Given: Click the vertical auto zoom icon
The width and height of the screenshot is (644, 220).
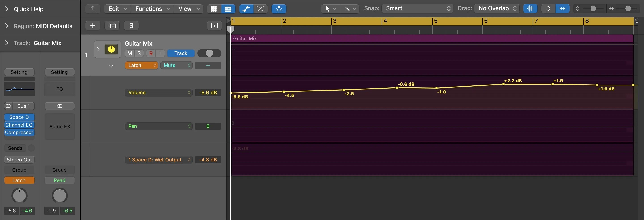Looking at the screenshot, I should [x=548, y=8].
